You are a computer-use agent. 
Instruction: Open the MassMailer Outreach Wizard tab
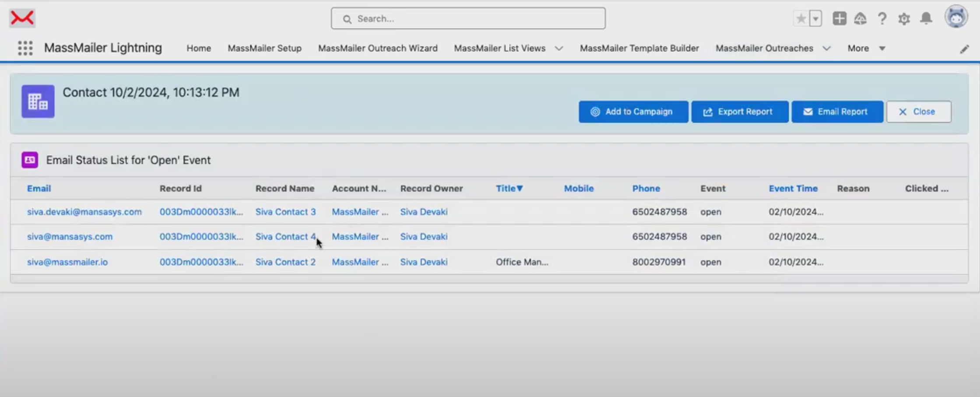pos(378,48)
